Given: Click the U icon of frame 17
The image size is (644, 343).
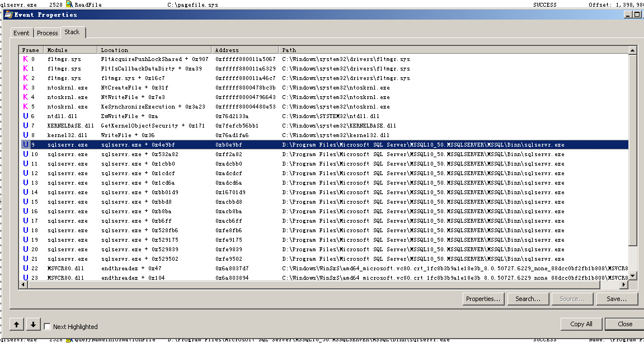Looking at the screenshot, I should click(x=26, y=220).
